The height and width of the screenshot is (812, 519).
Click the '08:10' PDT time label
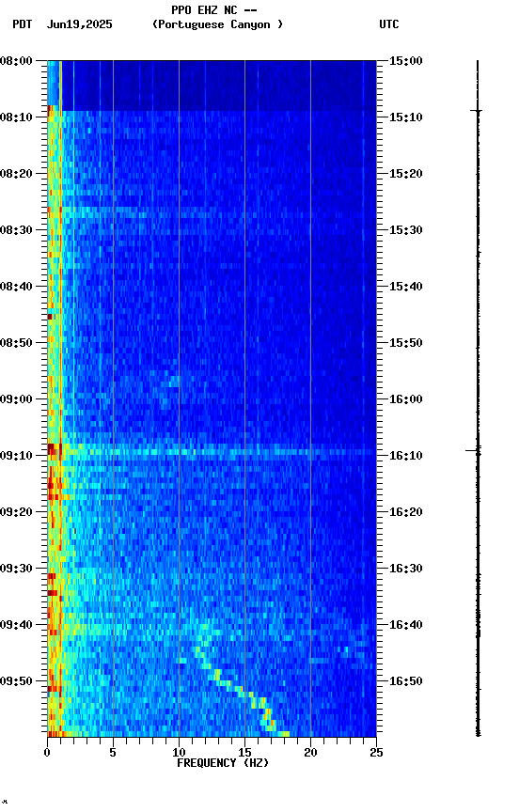16,117
